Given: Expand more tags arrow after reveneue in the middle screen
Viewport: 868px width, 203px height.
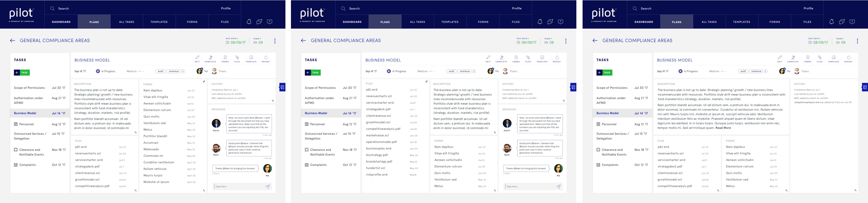Looking at the screenshot, I should [x=474, y=71].
